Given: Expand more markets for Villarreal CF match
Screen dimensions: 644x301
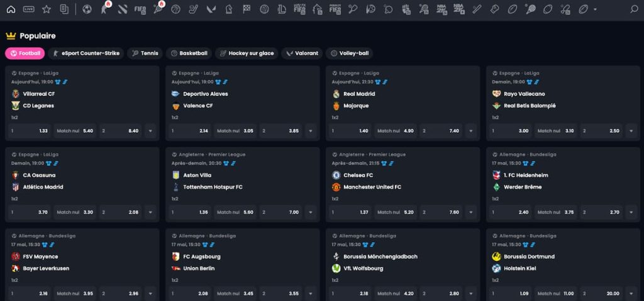Looking at the screenshot, I should (150, 131).
